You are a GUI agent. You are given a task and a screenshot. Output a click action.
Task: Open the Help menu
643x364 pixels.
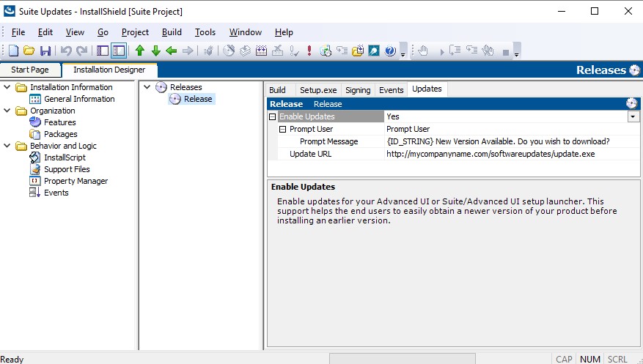284,32
